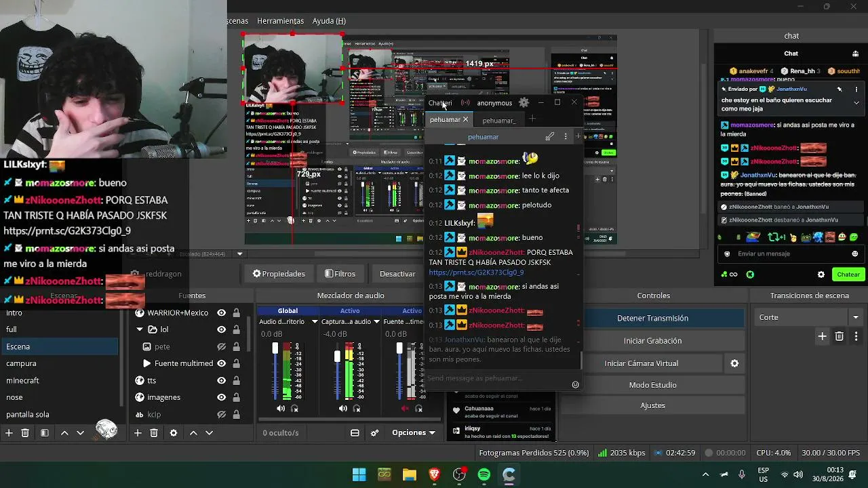
Task: Add a new scene with the plus icon
Action: [9, 432]
